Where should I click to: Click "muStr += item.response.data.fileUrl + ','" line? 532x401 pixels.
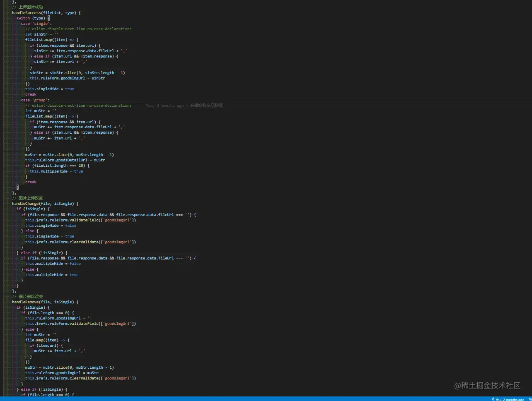tap(80, 127)
